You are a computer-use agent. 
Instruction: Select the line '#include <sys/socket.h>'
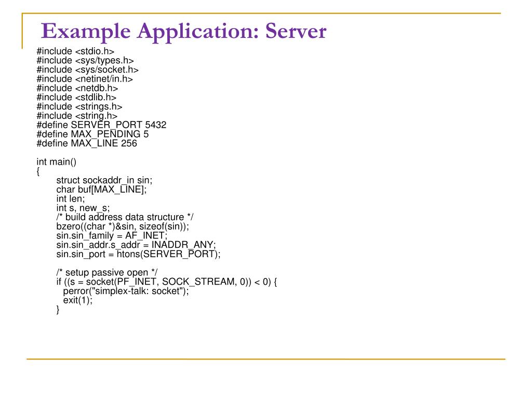click(87, 70)
